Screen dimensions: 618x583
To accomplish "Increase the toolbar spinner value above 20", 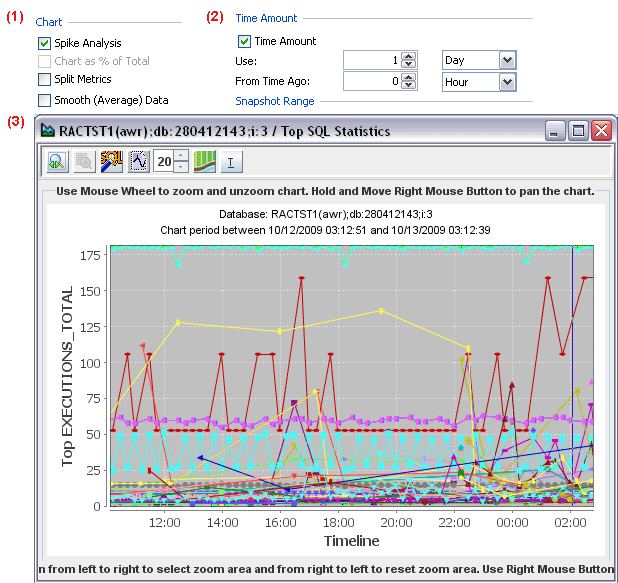I will click(180, 156).
